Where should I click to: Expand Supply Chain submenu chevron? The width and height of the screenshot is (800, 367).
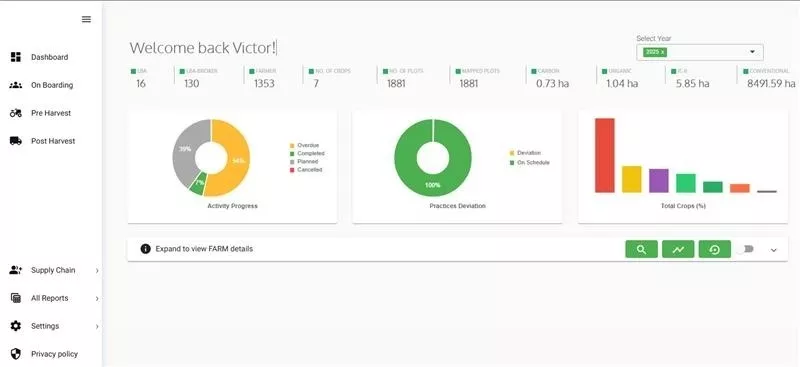[97, 271]
